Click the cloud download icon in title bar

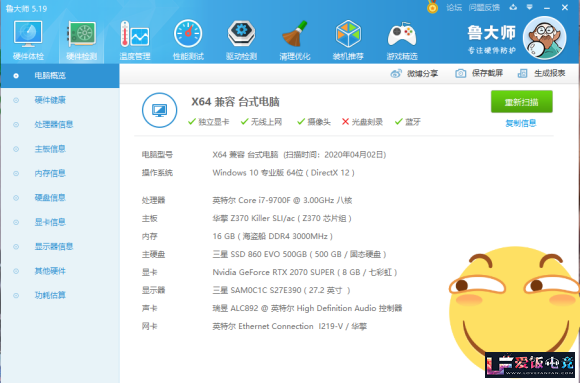tap(513, 7)
